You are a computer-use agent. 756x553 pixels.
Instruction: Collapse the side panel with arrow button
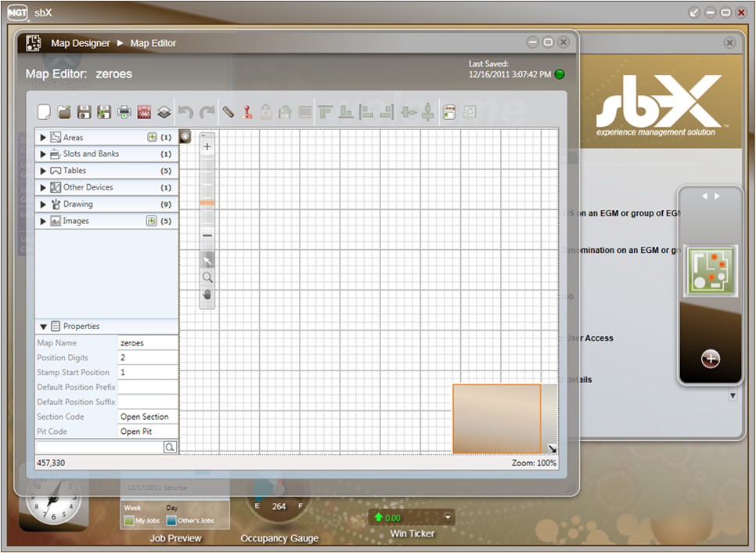click(185, 136)
